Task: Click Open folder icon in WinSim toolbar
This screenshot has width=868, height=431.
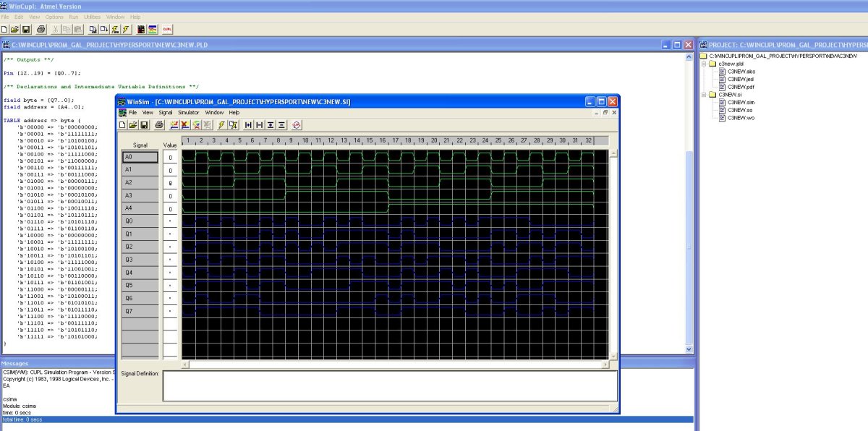Action: pos(133,125)
